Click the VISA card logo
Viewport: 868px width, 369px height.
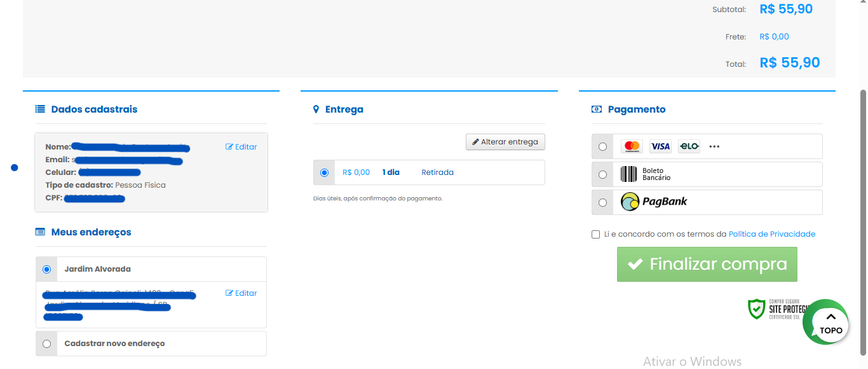[660, 146]
